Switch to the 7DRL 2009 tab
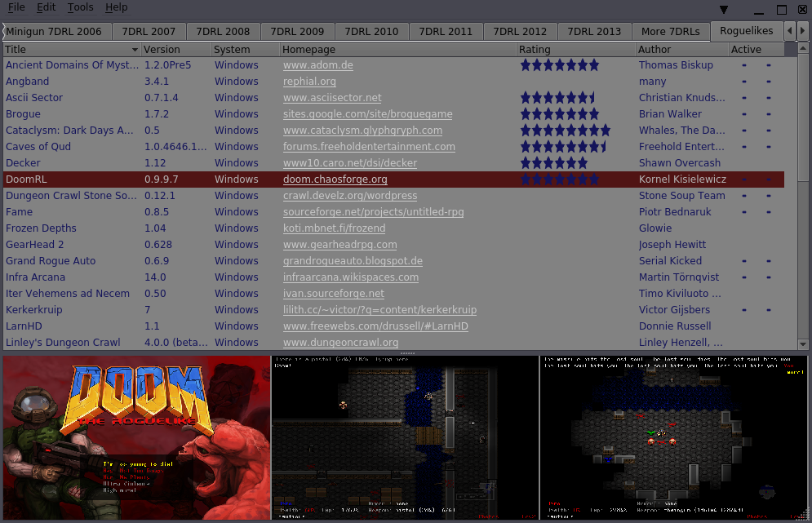The height and width of the screenshot is (523, 812). [x=297, y=32]
